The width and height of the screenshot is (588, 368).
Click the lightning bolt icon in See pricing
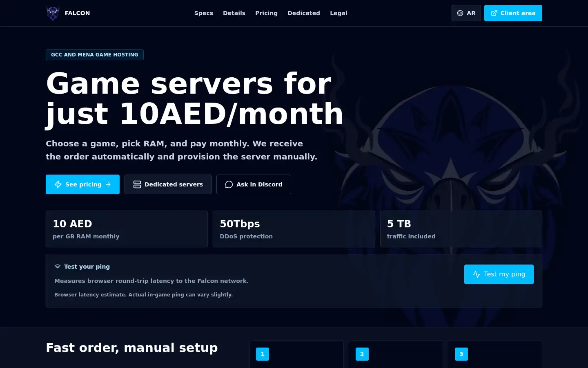point(58,184)
